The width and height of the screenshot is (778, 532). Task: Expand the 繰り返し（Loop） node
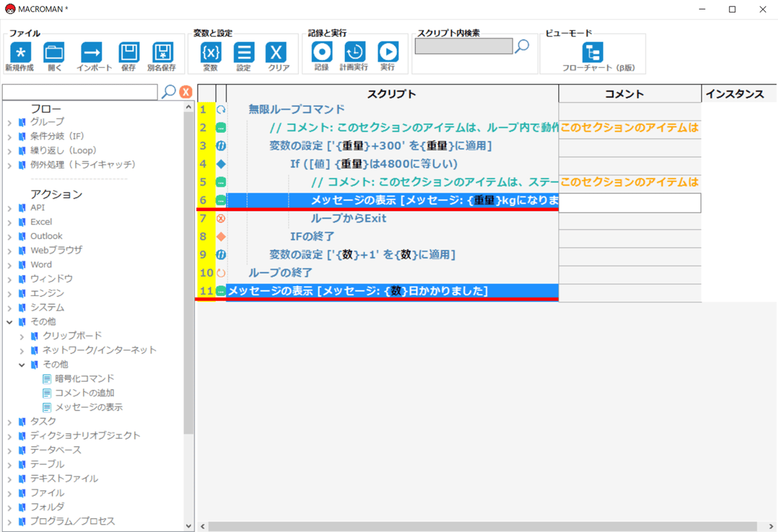click(10, 150)
